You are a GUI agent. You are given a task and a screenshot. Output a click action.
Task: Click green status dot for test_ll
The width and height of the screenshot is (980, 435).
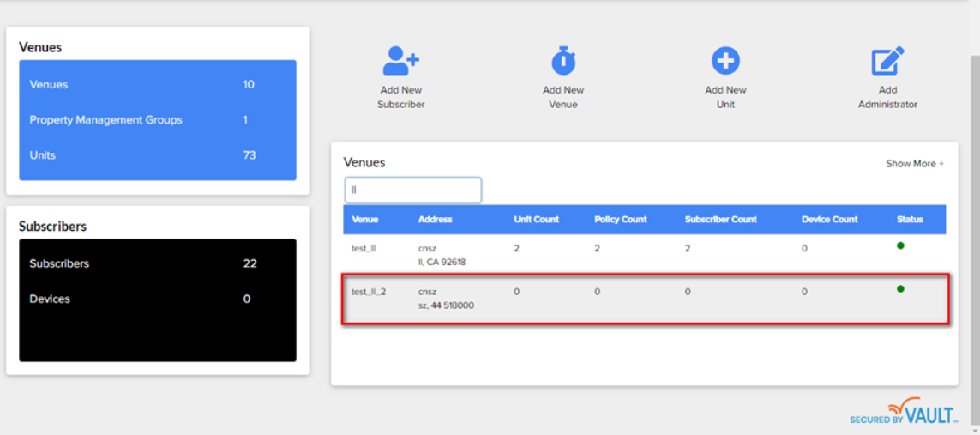click(900, 246)
